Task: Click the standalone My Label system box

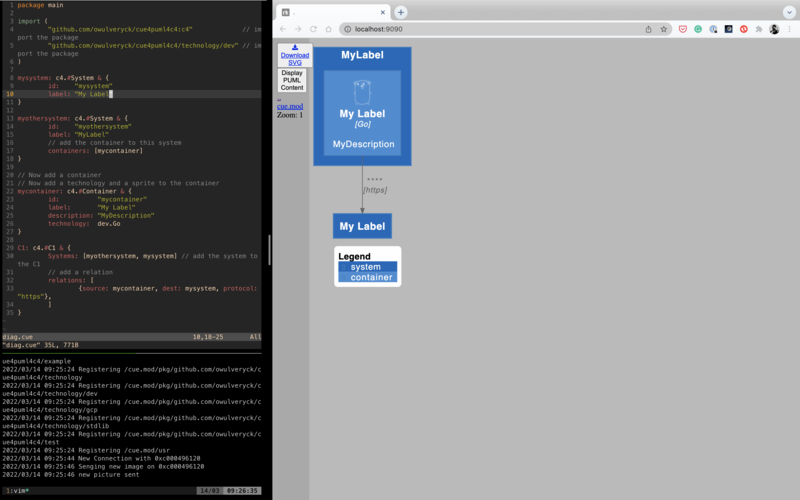Action: (x=362, y=226)
